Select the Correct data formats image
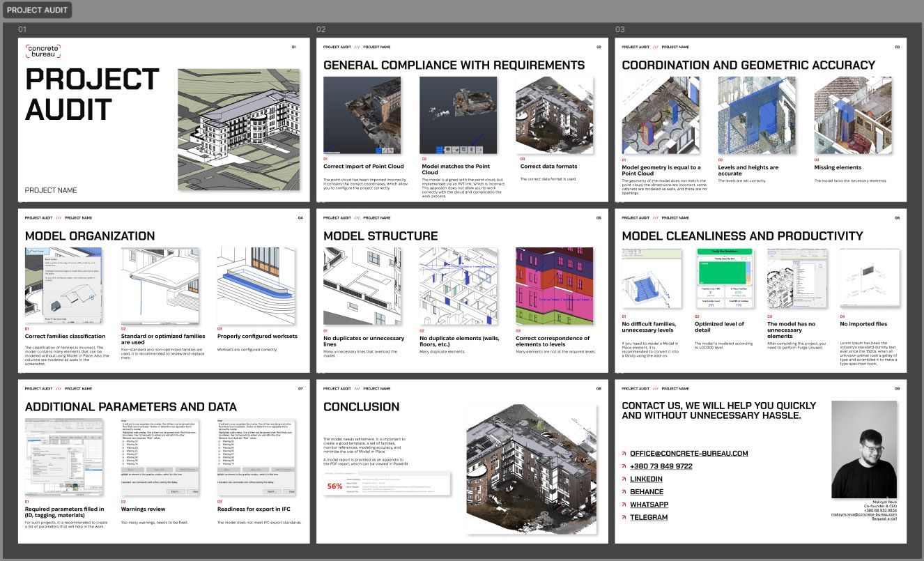The height and width of the screenshot is (561, 924). (x=554, y=115)
